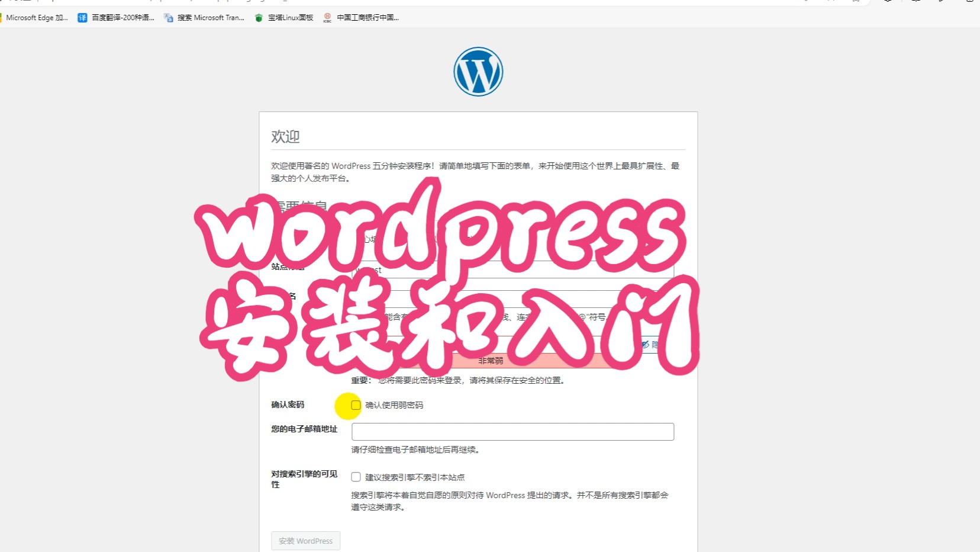This screenshot has width=980, height=552.
Task: Click the 重要 password reminder text
Action: [459, 380]
